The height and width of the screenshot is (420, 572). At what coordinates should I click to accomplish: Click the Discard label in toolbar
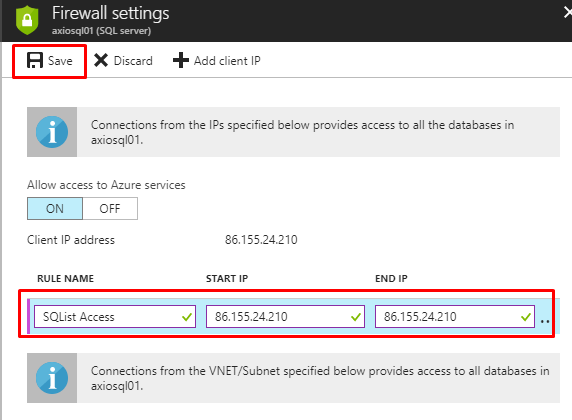[133, 61]
